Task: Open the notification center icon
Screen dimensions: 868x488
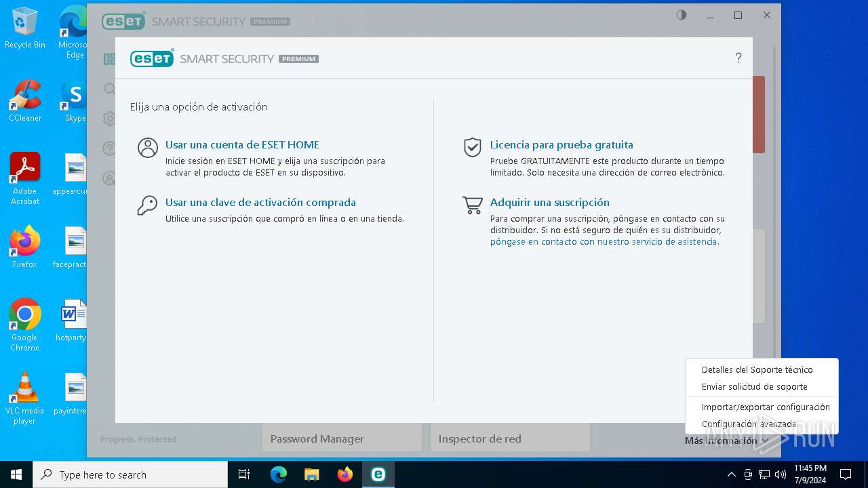Action: click(846, 474)
